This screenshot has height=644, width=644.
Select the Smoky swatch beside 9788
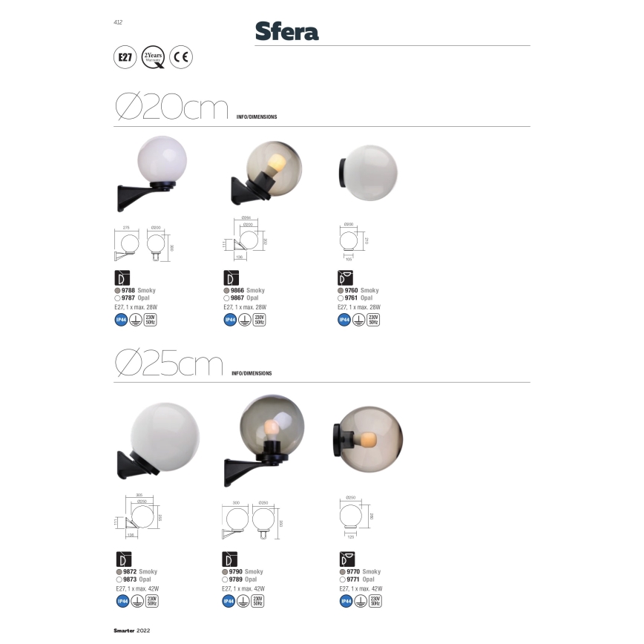[117, 291]
